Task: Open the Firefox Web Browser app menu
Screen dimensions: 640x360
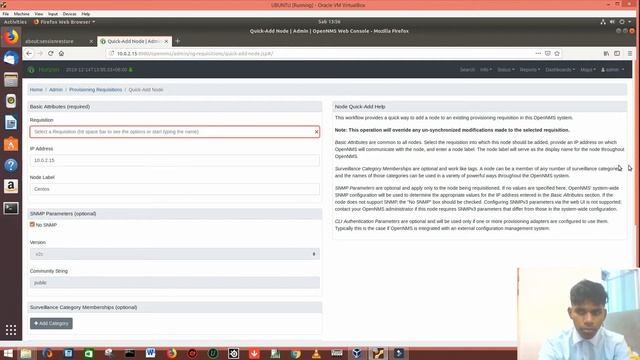Action: pos(64,22)
